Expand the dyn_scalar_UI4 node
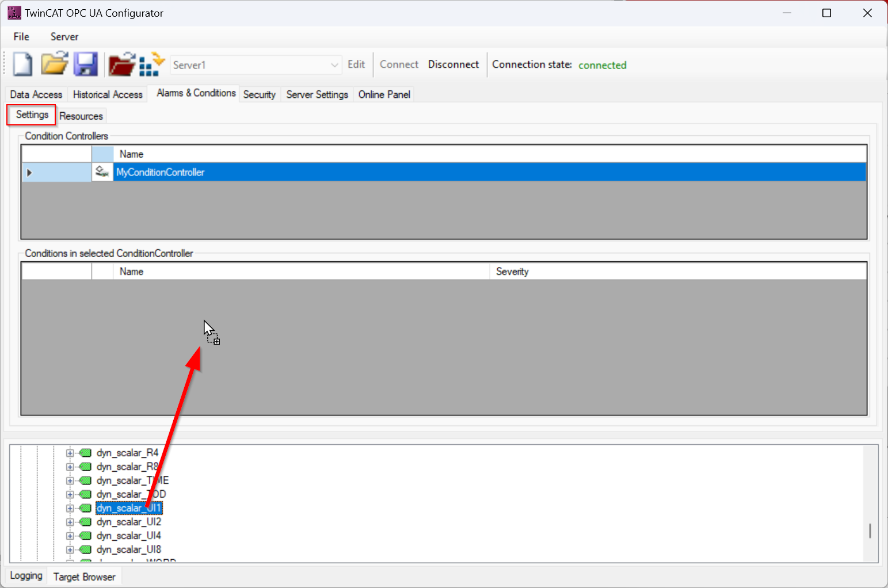 70,536
